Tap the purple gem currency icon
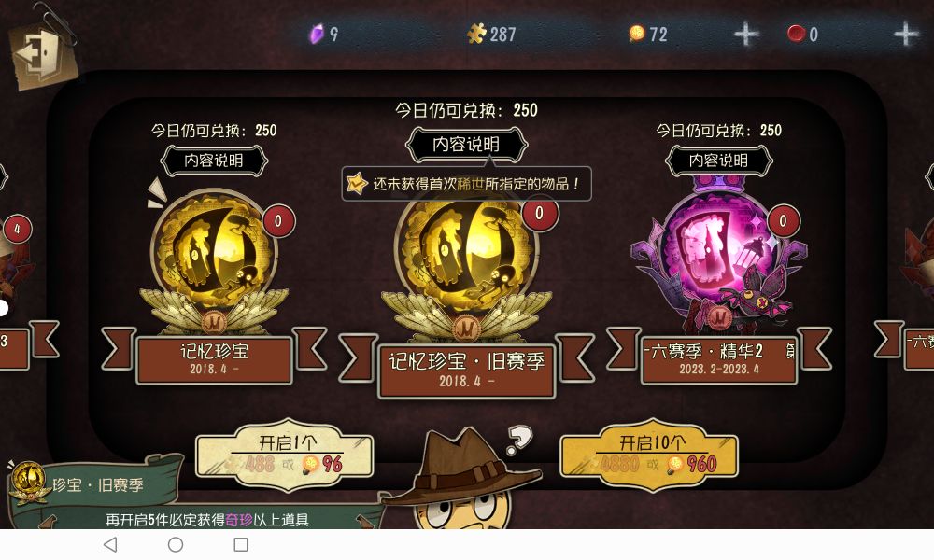 click(317, 34)
